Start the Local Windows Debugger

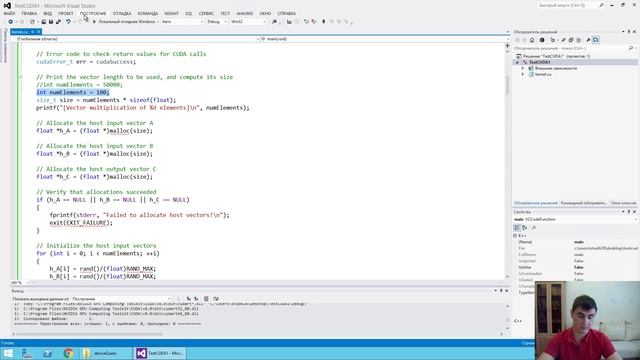124,22
